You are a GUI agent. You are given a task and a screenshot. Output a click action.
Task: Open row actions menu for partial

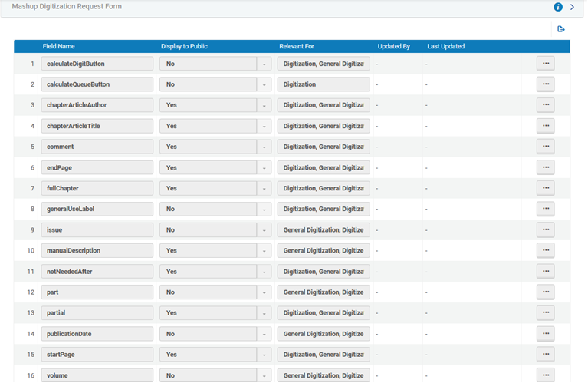tap(546, 313)
